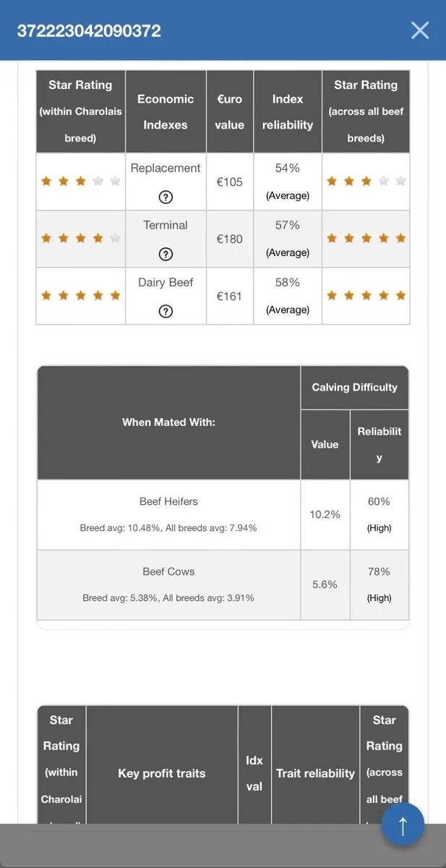This screenshot has width=446, height=868.
Task: Select the Index reliability column header
Action: pyautogui.click(x=288, y=111)
